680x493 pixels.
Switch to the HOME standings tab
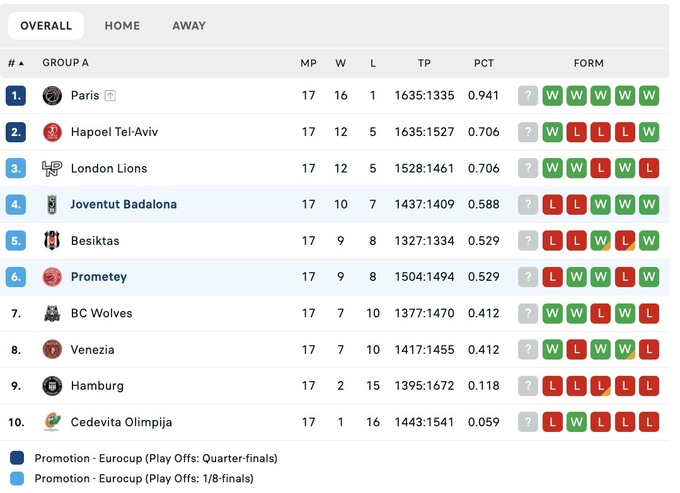pyautogui.click(x=122, y=26)
